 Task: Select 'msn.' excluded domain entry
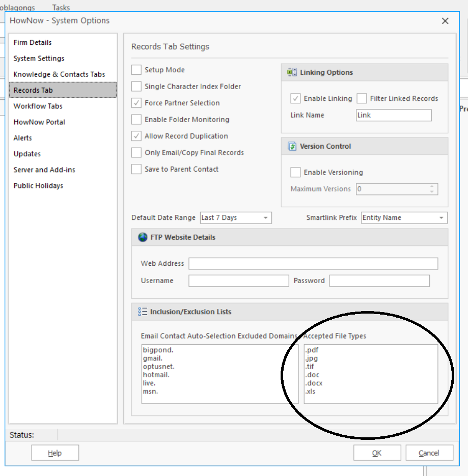click(150, 391)
